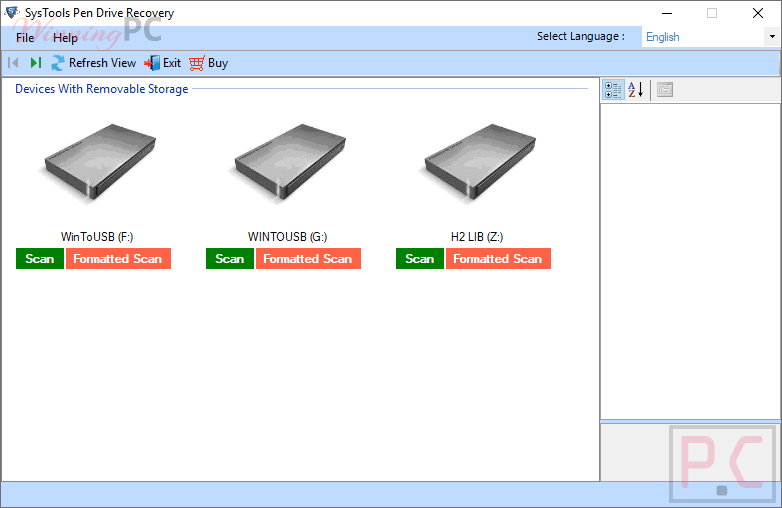Click the Buy shopping cart button
This screenshot has height=508, width=782.
click(208, 63)
